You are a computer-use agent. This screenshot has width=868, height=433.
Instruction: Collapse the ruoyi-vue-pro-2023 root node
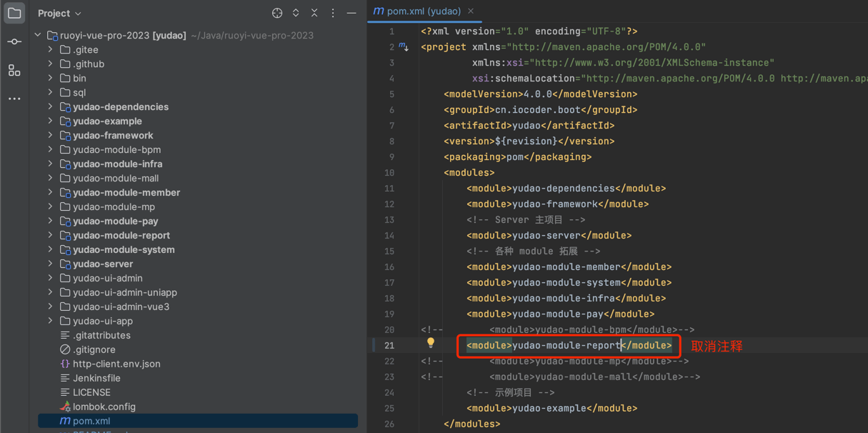pyautogui.click(x=38, y=35)
